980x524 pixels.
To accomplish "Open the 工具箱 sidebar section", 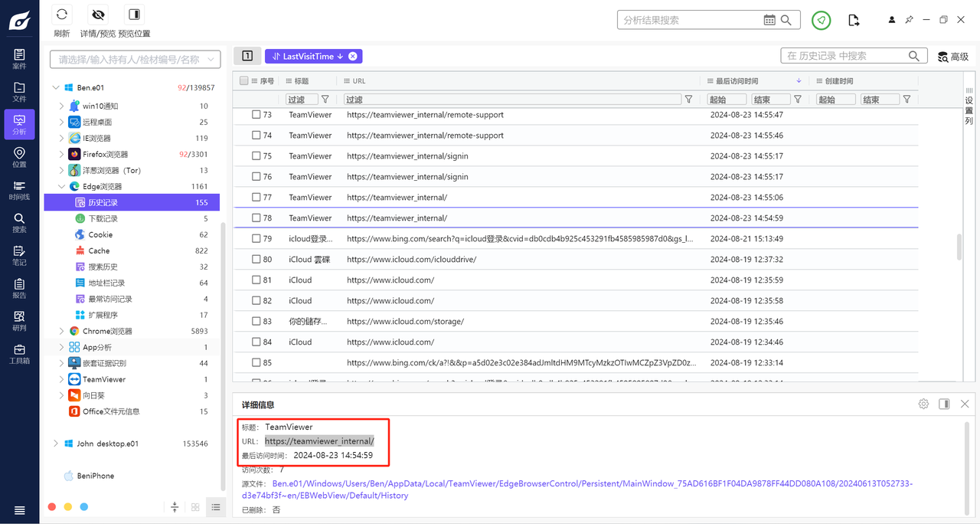I will (19, 354).
